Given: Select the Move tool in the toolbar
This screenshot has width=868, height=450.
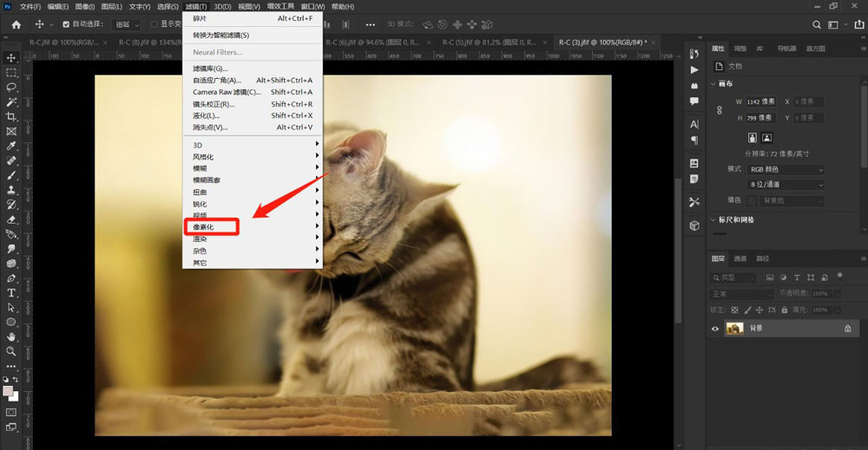Looking at the screenshot, I should point(11,58).
